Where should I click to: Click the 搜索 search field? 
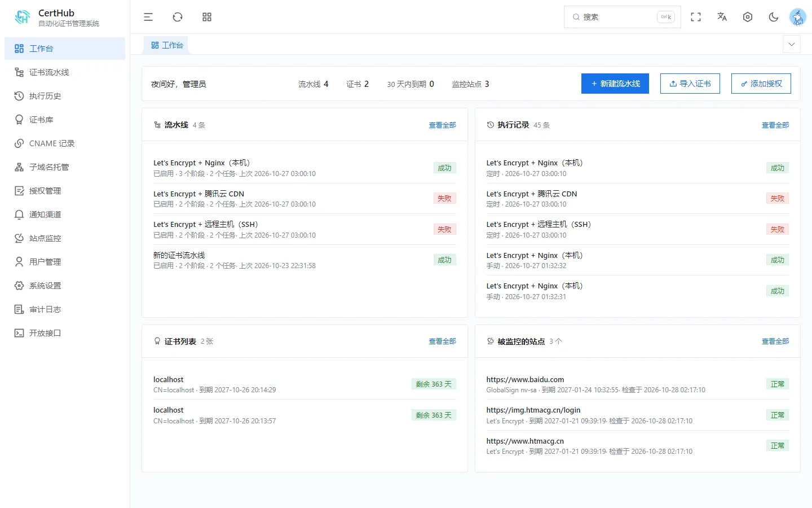point(622,17)
